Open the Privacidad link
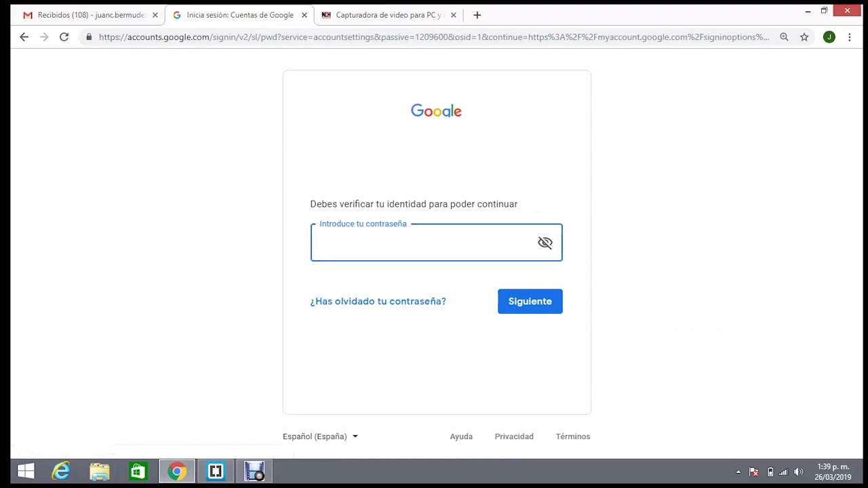868x488 pixels. coord(514,436)
